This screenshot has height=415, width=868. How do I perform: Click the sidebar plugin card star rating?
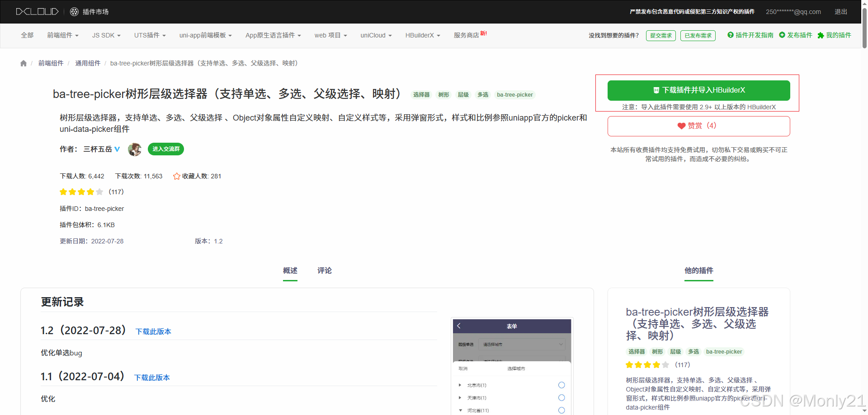click(647, 365)
